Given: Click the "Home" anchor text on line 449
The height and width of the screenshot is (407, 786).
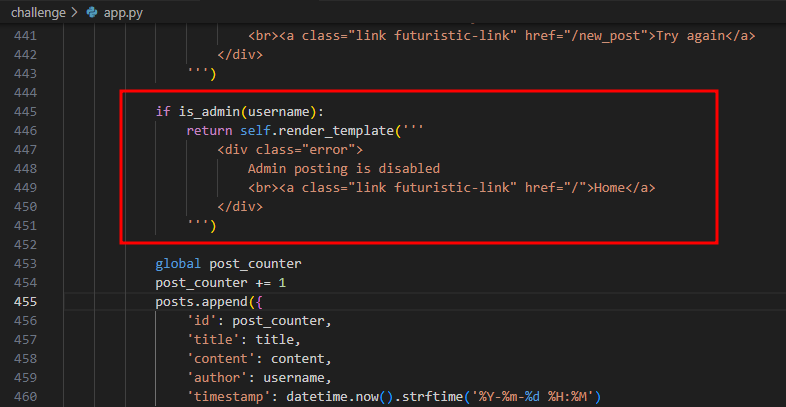Looking at the screenshot, I should coord(610,187).
